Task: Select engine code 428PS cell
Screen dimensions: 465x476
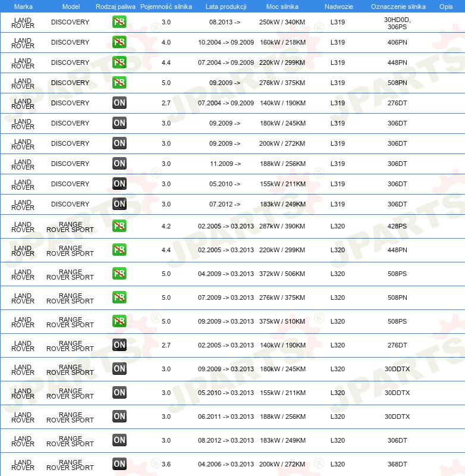Action: coord(397,226)
